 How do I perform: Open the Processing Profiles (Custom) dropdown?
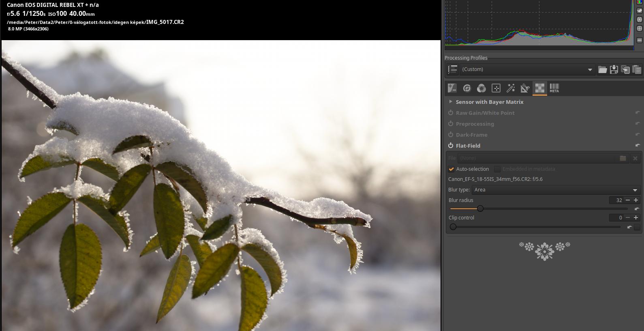(x=527, y=69)
